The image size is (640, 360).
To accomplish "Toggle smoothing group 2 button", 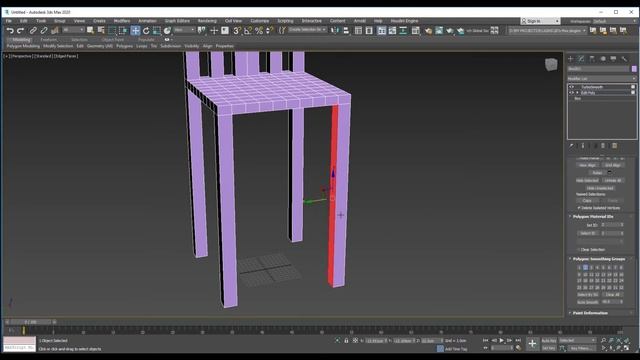I will (x=585, y=267).
